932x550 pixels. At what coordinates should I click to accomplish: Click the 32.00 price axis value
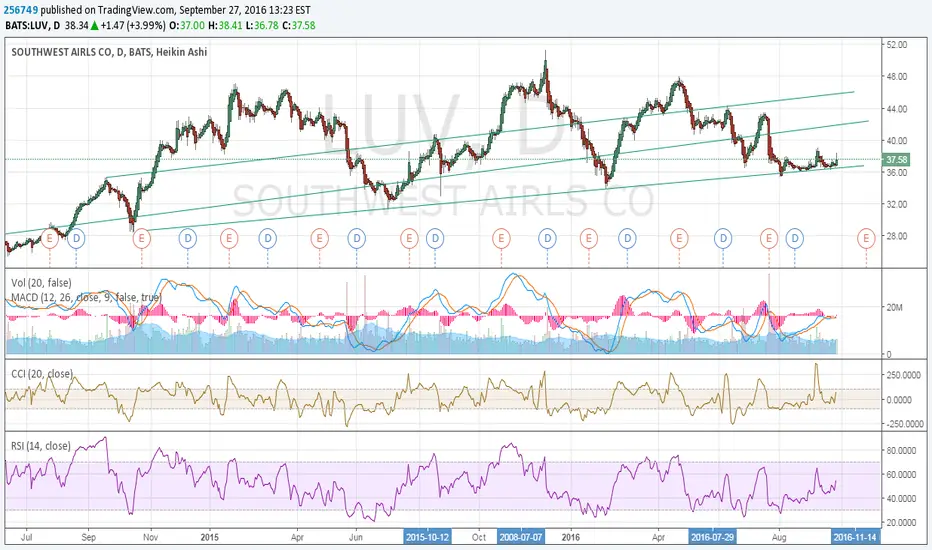pos(897,204)
